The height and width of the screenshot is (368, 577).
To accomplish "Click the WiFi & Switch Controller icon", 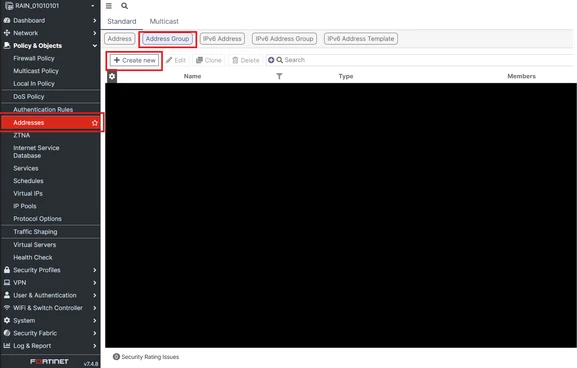I will pos(7,308).
